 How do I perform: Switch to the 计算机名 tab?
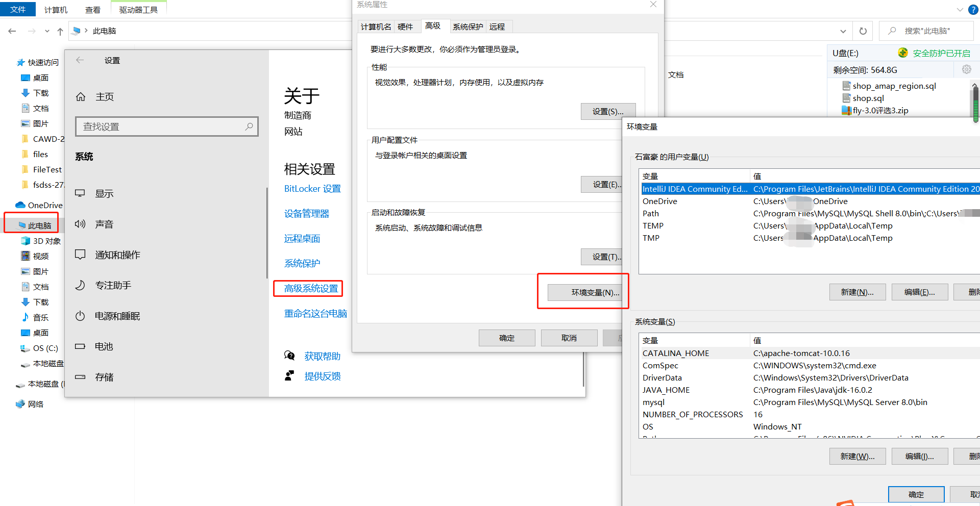click(376, 26)
